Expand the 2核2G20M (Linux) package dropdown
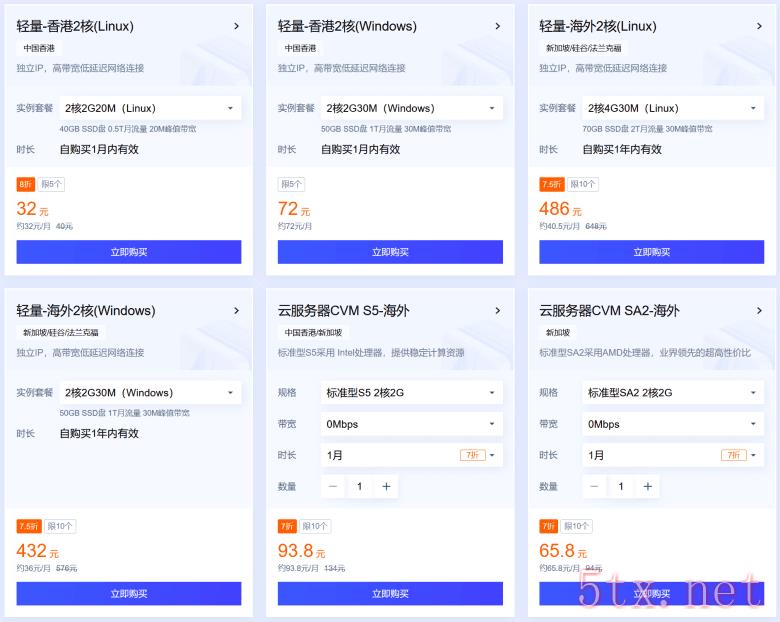Viewport: 780px width, 622px height. (x=150, y=108)
